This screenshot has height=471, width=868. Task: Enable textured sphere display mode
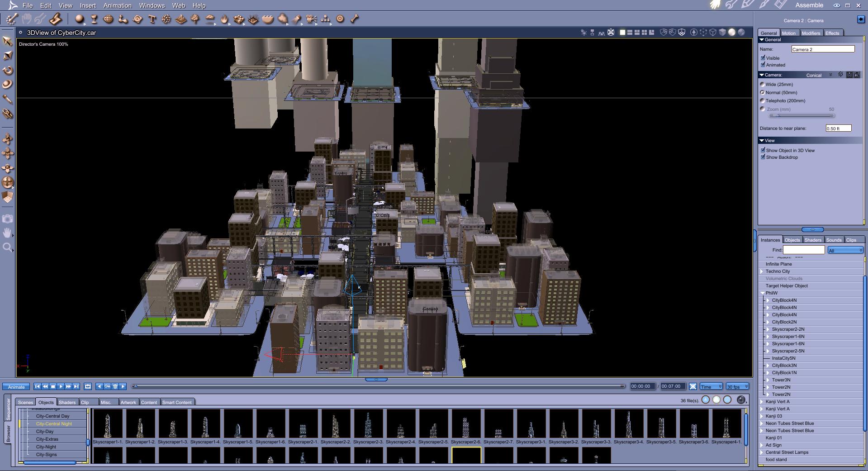click(x=741, y=33)
